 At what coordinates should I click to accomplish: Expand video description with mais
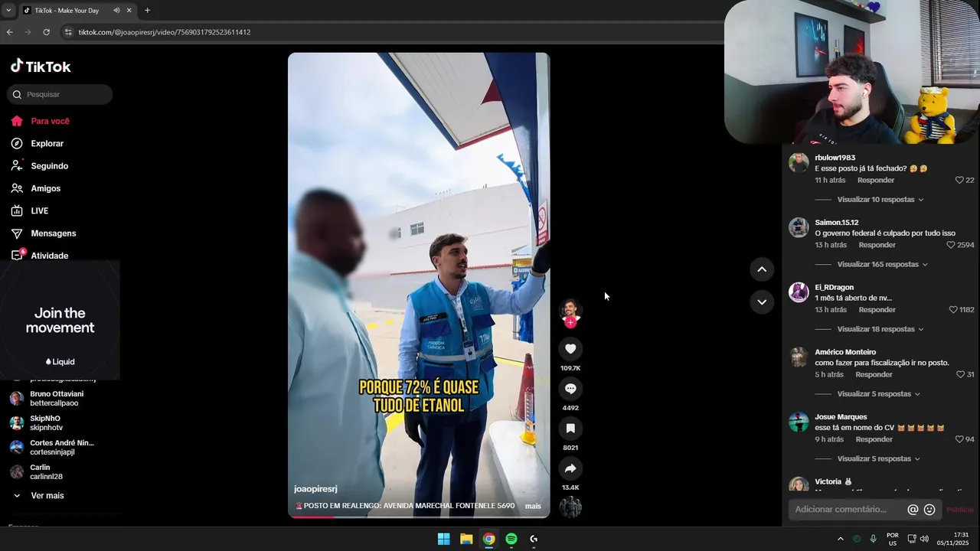coord(533,506)
